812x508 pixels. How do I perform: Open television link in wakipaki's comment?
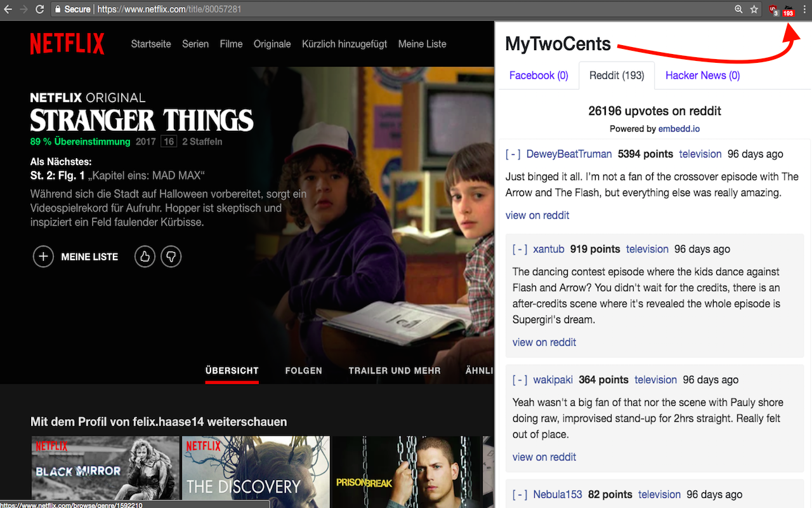(x=656, y=380)
